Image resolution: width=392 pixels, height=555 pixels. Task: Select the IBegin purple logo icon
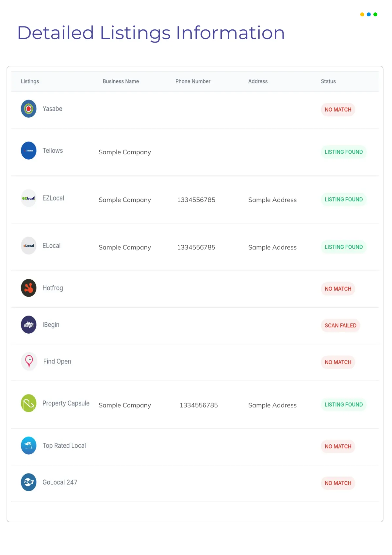29,324
